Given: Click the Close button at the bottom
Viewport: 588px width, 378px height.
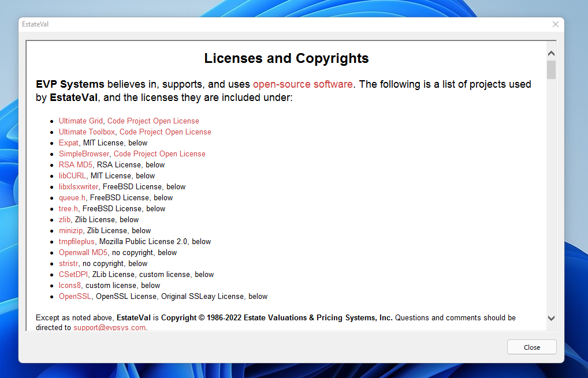Looking at the screenshot, I should (531, 347).
